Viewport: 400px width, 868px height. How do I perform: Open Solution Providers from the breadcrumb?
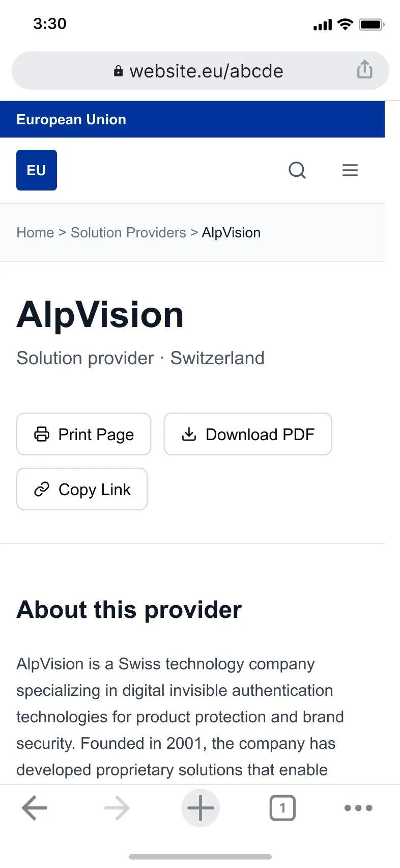click(x=128, y=232)
